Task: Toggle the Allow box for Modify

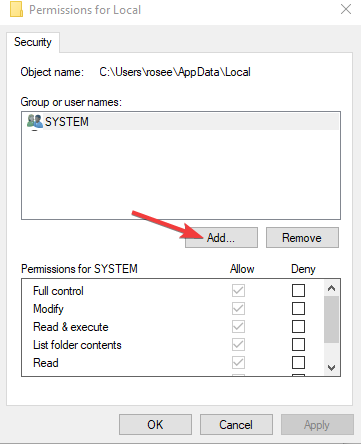Action: [238, 308]
